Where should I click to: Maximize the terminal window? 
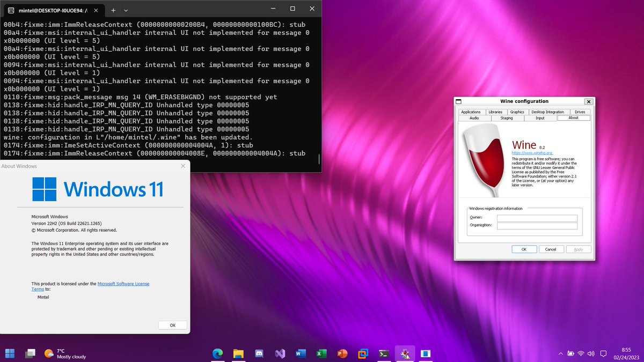[292, 9]
